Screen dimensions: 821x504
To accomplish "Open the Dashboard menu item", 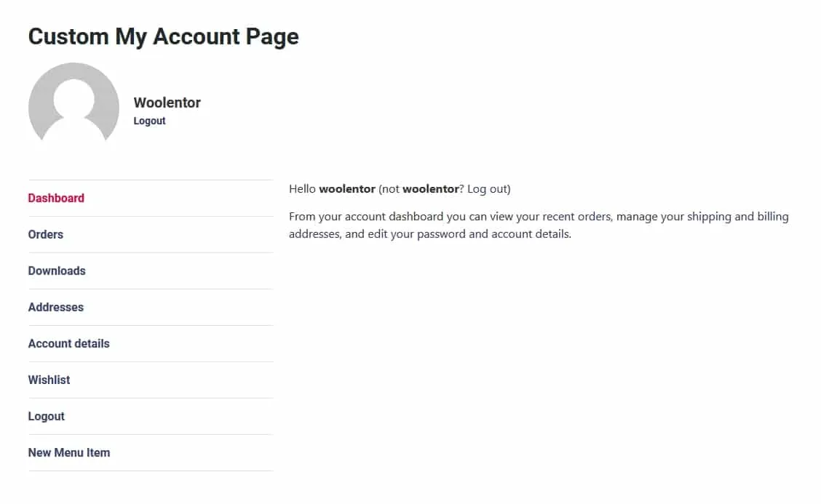I will coord(56,198).
